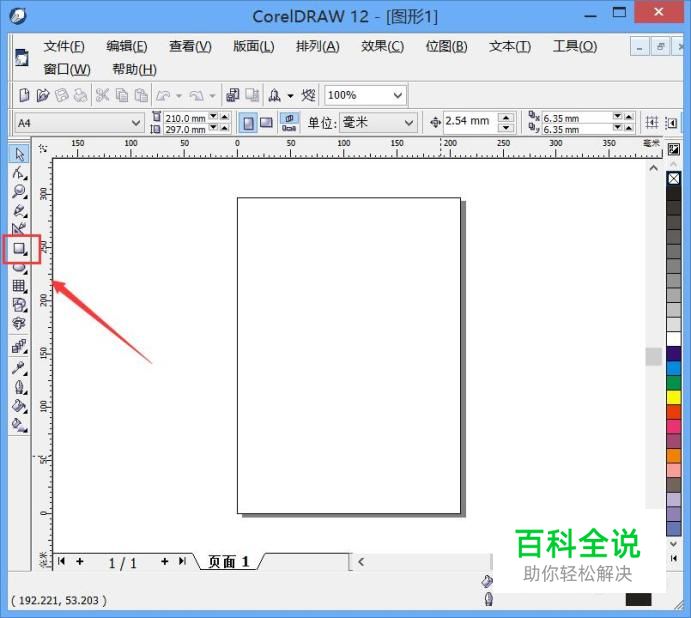The height and width of the screenshot is (618, 691).
Task: Click the vertical scrollbar up arrow
Action: pos(654,168)
